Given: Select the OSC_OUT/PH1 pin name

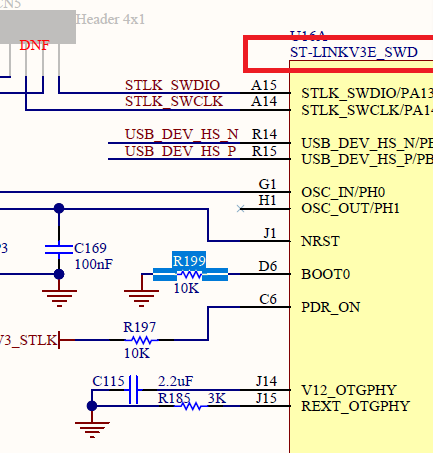Looking at the screenshot, I should coord(350,208).
